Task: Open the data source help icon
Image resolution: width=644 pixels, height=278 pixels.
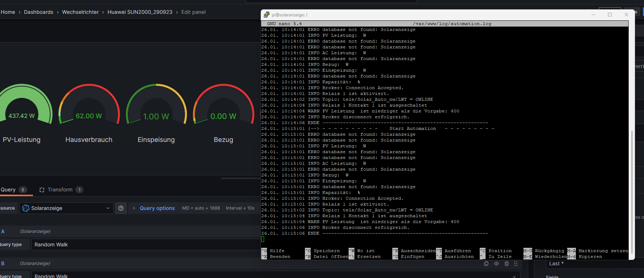Action: 121,208
